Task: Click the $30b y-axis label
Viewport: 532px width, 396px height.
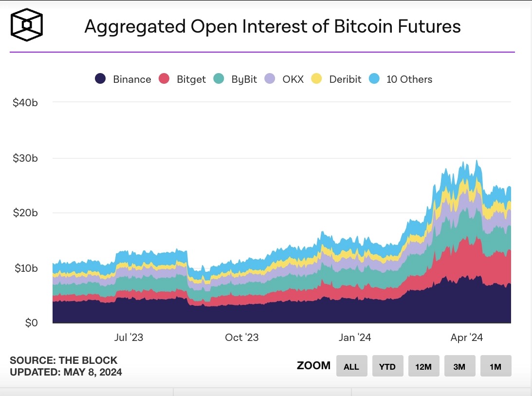Action: pos(25,158)
